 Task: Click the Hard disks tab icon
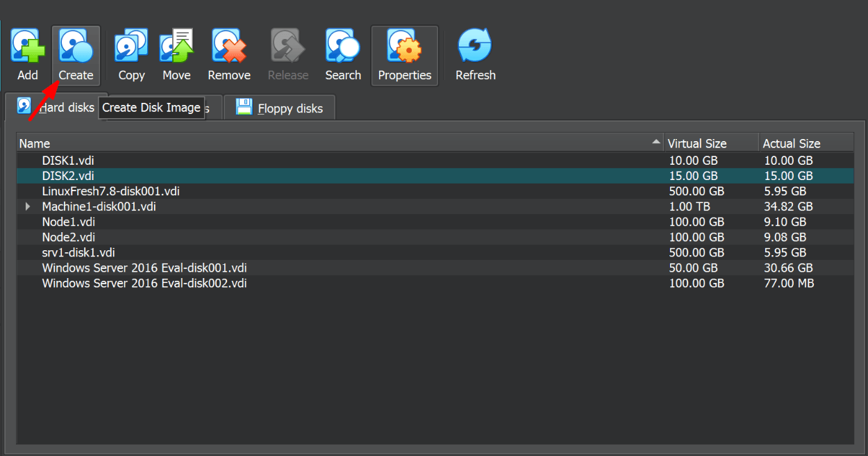pyautogui.click(x=21, y=106)
